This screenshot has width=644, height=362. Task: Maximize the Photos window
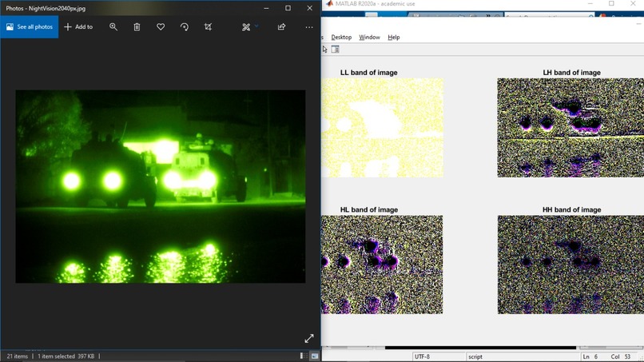click(x=288, y=8)
